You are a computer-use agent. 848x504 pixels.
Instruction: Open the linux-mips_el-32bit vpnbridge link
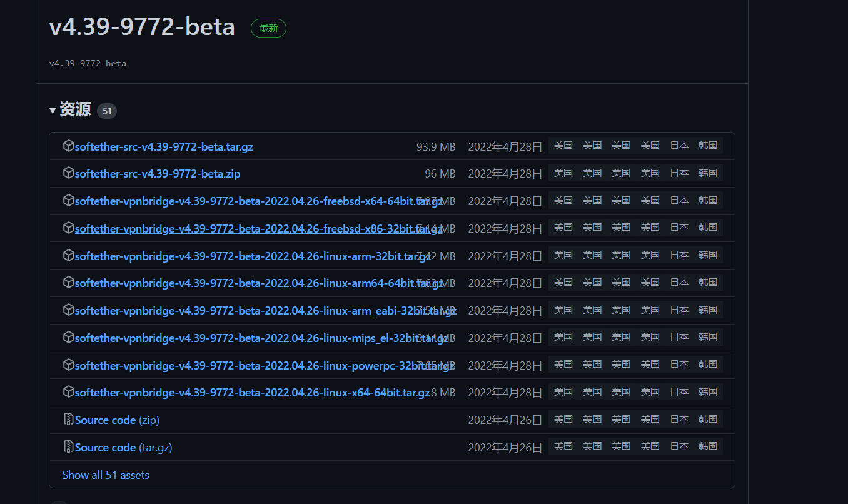[262, 338]
